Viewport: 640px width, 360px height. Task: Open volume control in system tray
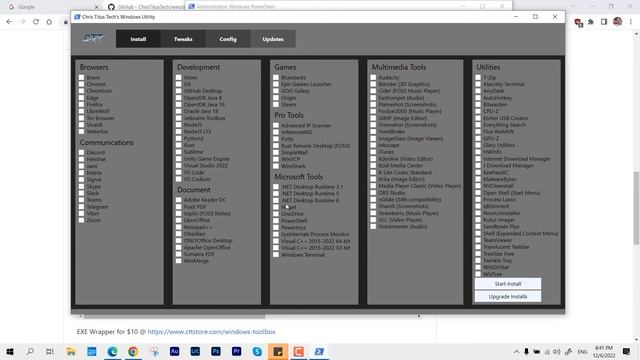pyautogui.click(x=557, y=352)
